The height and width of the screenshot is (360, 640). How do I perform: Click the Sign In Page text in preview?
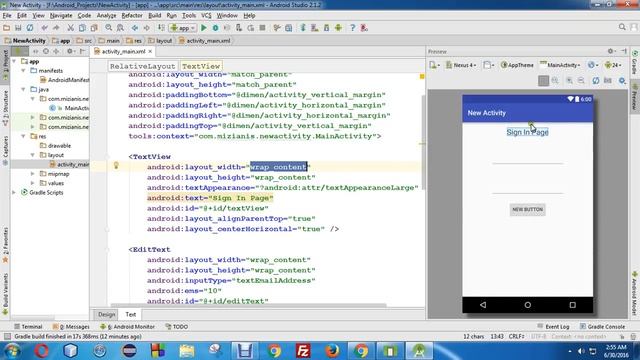[x=527, y=132]
